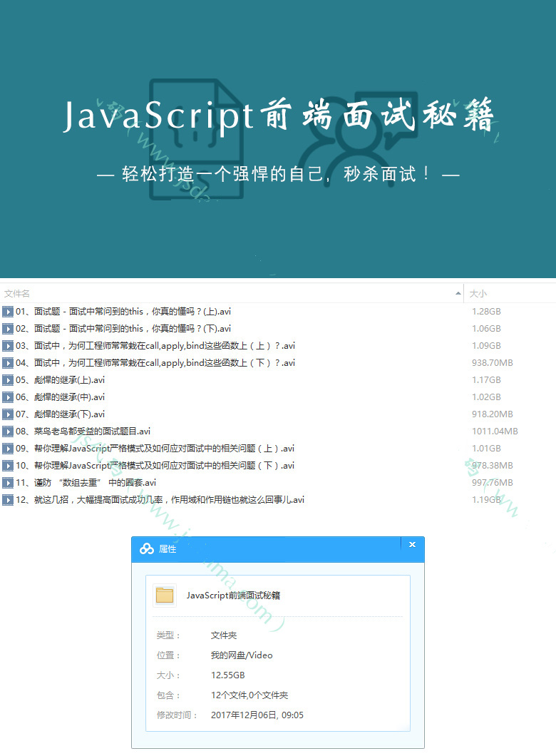
Task: Click the Baidu cloud logo in 属性 dialog
Action: (x=147, y=548)
